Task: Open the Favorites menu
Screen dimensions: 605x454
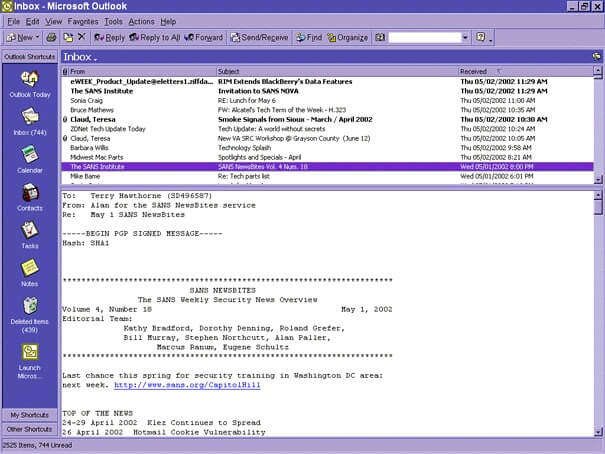Action: [x=83, y=22]
